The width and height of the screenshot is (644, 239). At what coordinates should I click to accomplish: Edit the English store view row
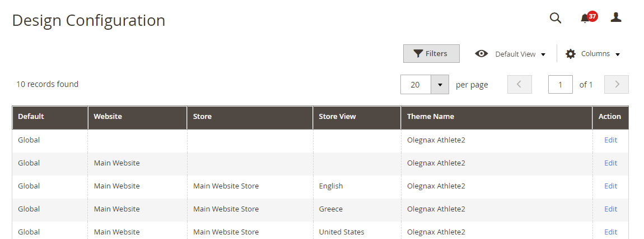click(x=611, y=186)
